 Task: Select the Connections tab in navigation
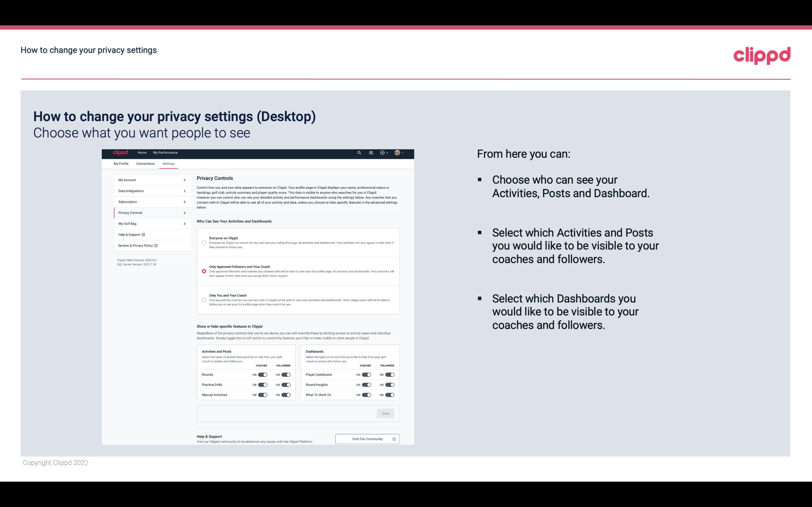point(145,163)
